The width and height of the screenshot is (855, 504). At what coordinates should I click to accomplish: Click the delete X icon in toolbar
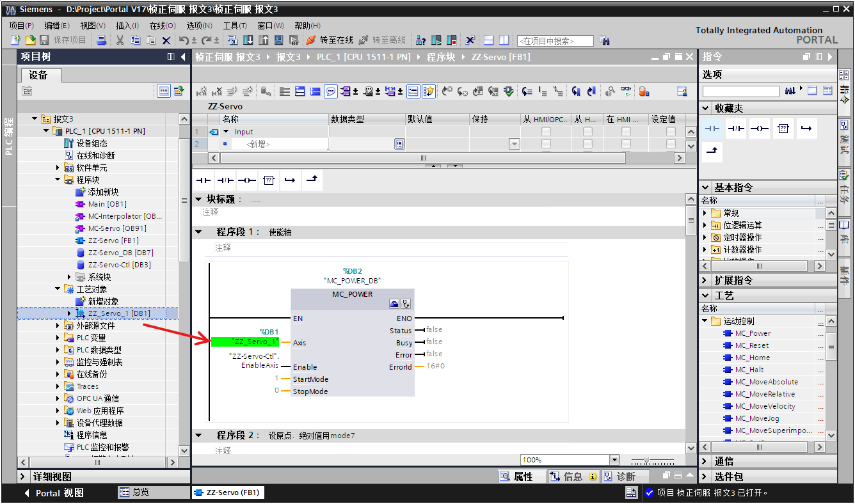tap(166, 40)
